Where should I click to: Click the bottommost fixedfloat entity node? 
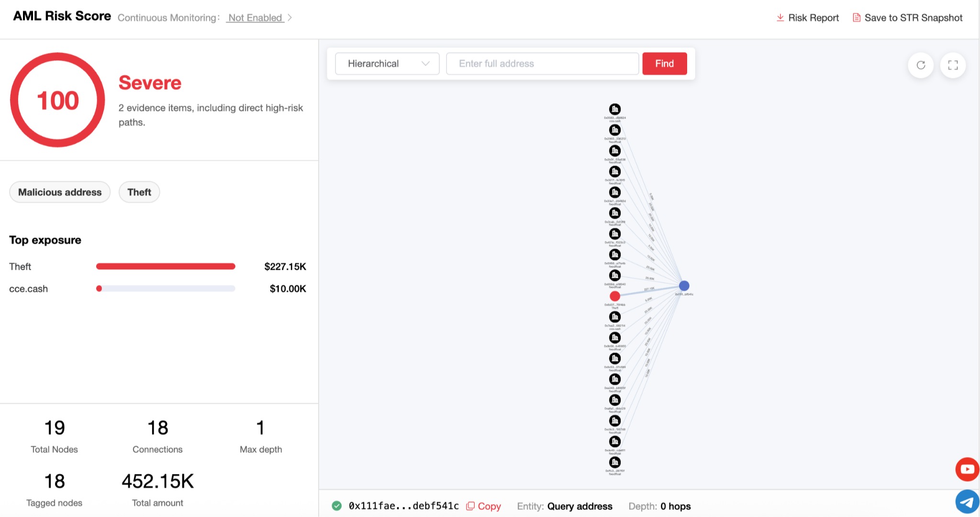[615, 462]
